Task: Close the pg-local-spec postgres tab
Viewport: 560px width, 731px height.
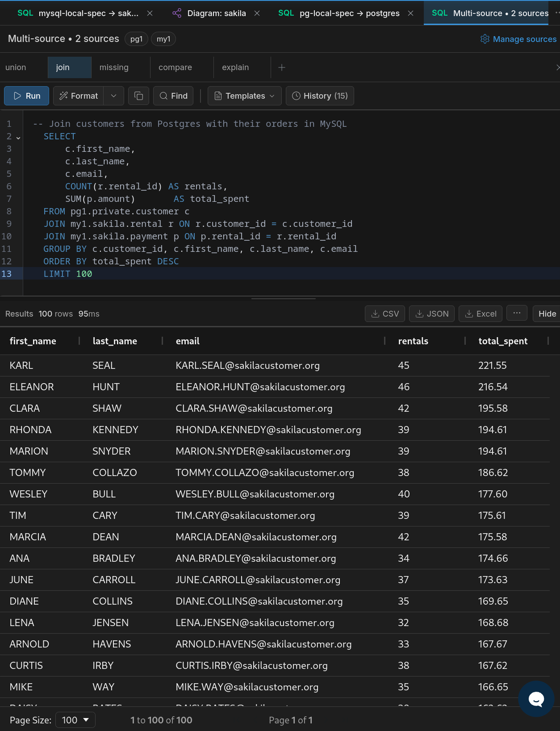Action: point(411,13)
